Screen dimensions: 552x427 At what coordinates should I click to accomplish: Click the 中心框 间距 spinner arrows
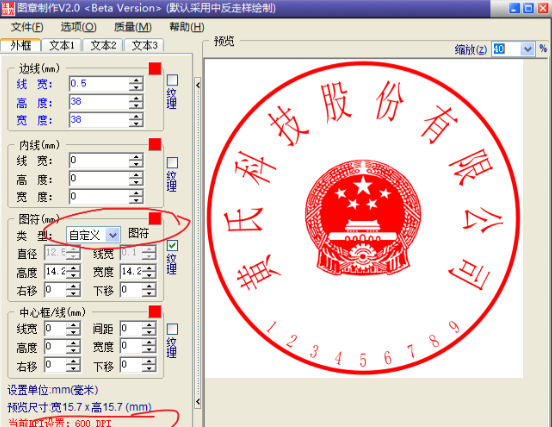(x=149, y=328)
